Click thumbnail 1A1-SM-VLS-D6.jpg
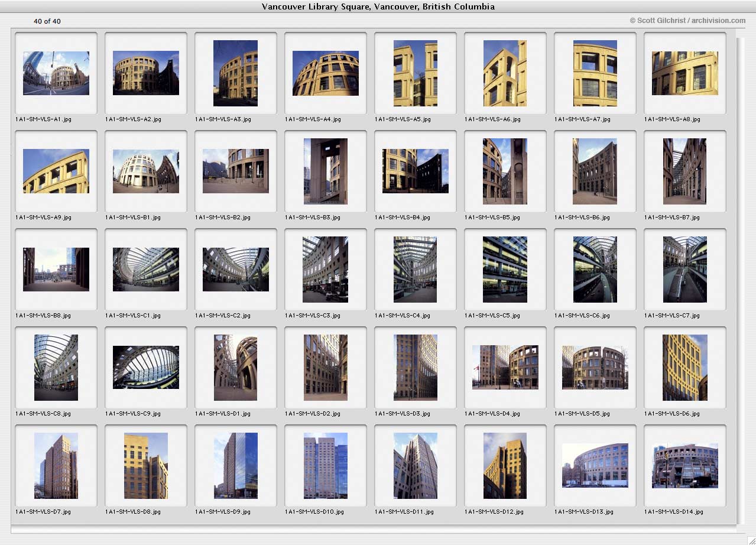Screen dimensions: 756x545 coord(685,368)
